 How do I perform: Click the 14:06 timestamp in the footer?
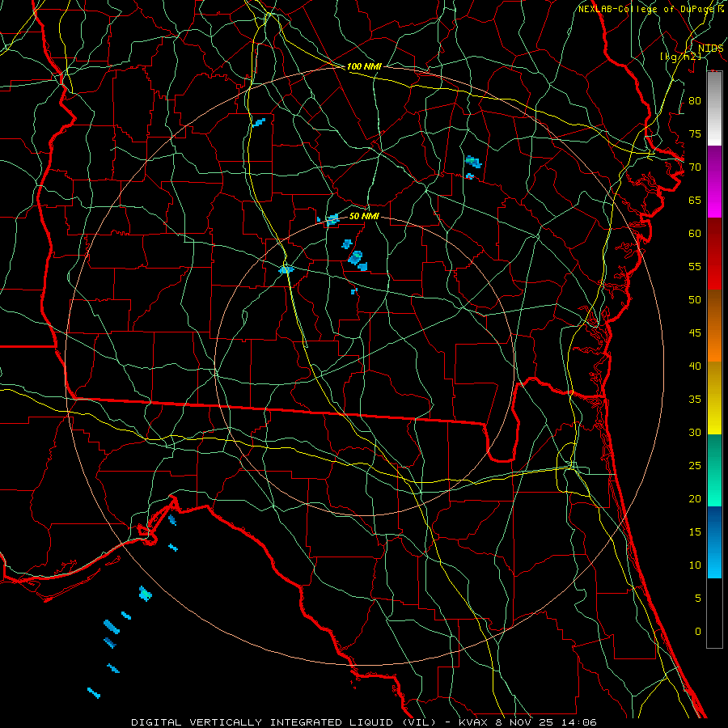[581, 722]
